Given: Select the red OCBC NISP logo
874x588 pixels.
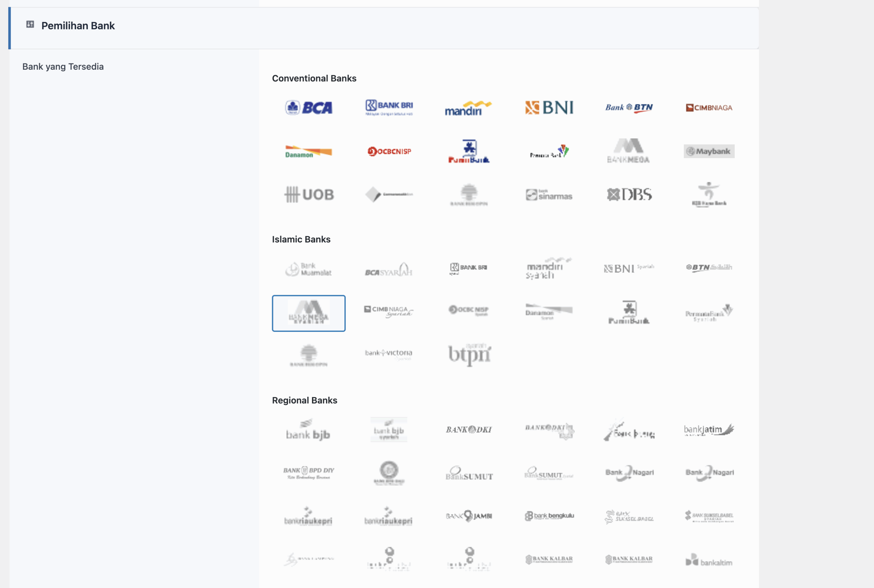Looking at the screenshot, I should (389, 151).
